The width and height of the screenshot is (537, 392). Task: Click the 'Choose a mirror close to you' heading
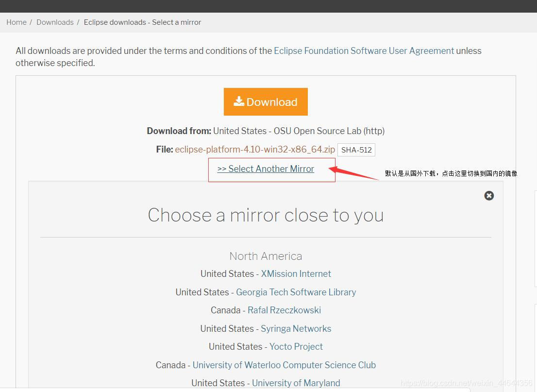click(266, 215)
